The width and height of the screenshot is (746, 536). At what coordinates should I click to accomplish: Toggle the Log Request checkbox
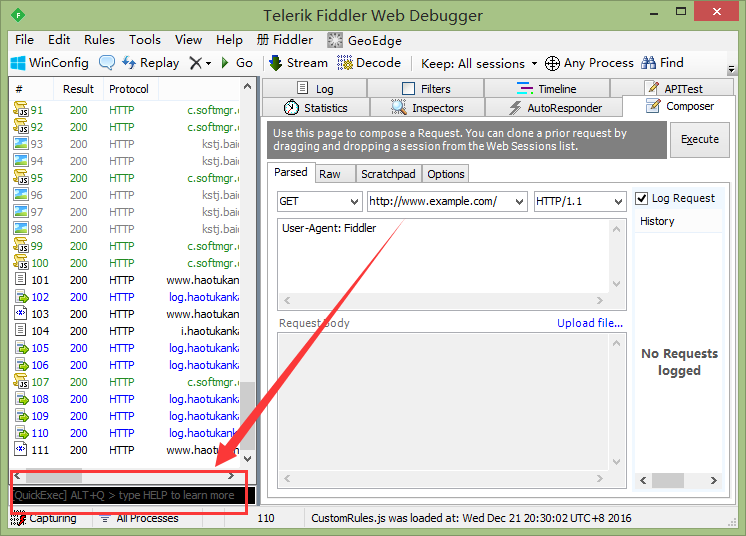[x=642, y=198]
